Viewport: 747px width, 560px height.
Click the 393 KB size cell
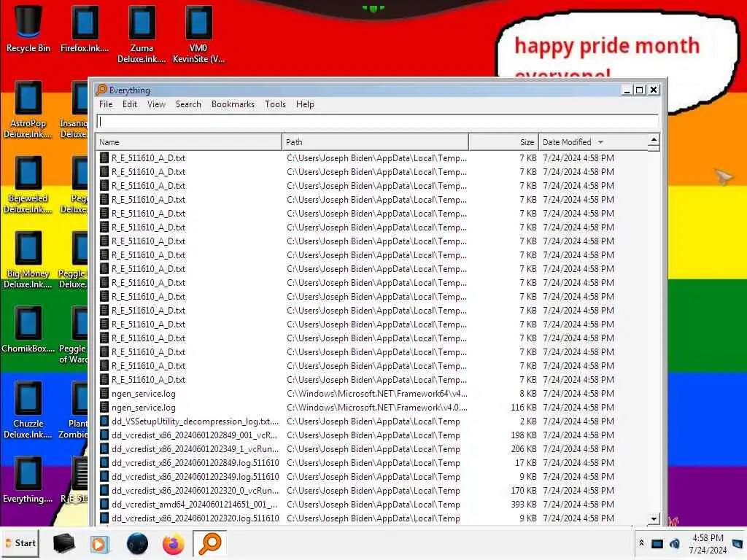point(524,505)
